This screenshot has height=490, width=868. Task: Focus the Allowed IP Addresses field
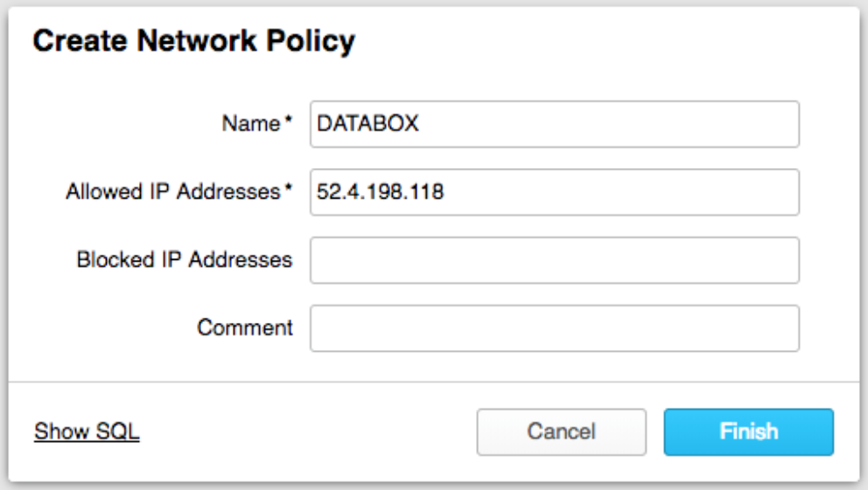554,192
